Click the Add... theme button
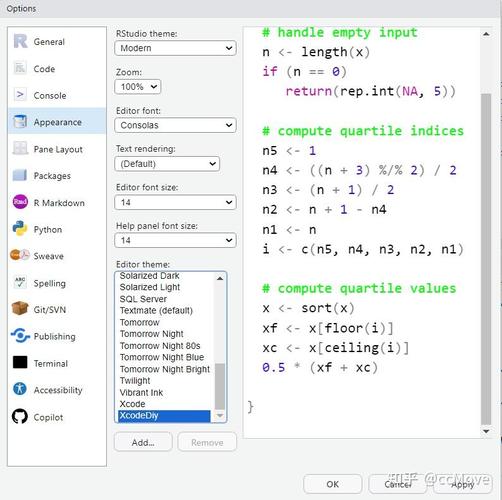 pyautogui.click(x=143, y=443)
